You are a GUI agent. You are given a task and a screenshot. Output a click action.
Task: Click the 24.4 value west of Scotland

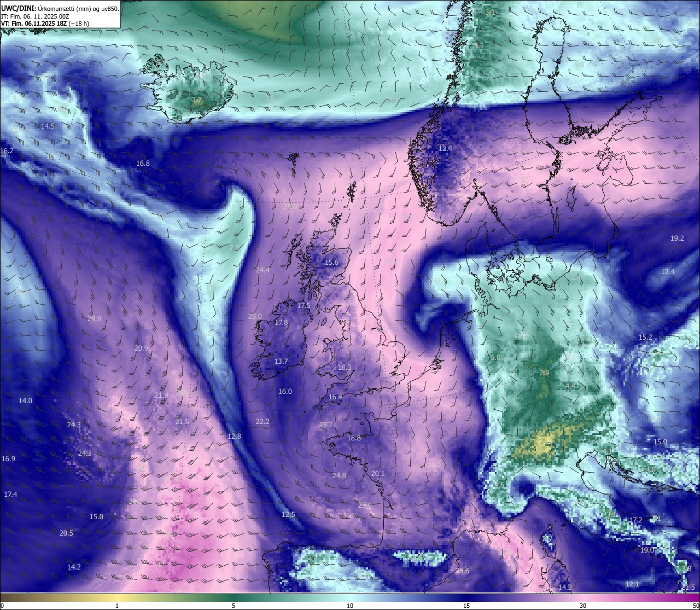coord(262,270)
